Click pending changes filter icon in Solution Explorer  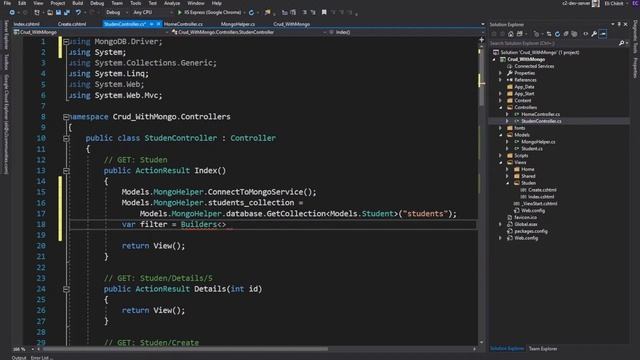[536, 34]
